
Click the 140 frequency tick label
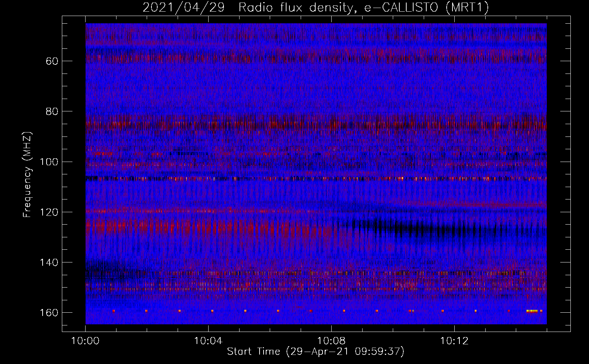pos(49,262)
